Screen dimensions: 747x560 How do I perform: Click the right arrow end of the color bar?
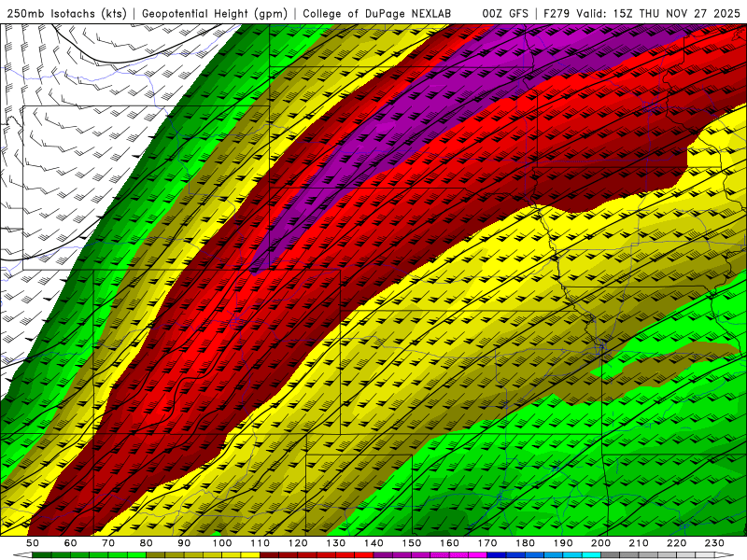click(x=725, y=554)
